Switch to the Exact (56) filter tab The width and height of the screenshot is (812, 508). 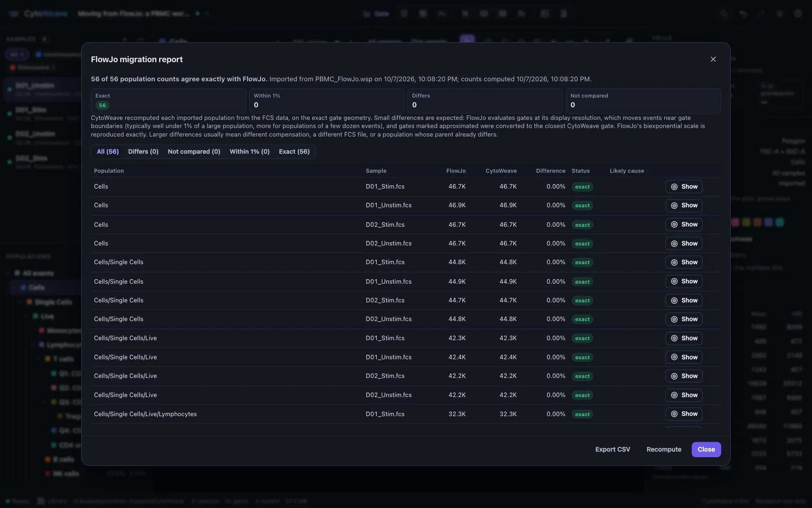294,152
